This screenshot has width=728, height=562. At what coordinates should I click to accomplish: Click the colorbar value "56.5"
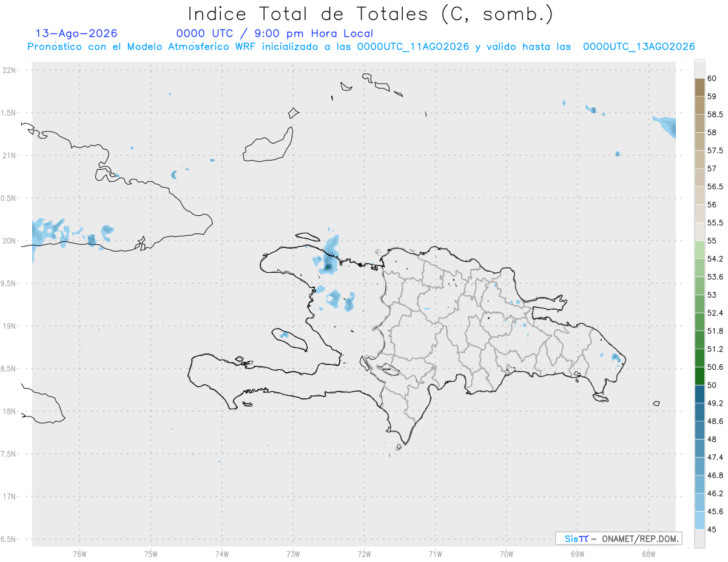[715, 187]
